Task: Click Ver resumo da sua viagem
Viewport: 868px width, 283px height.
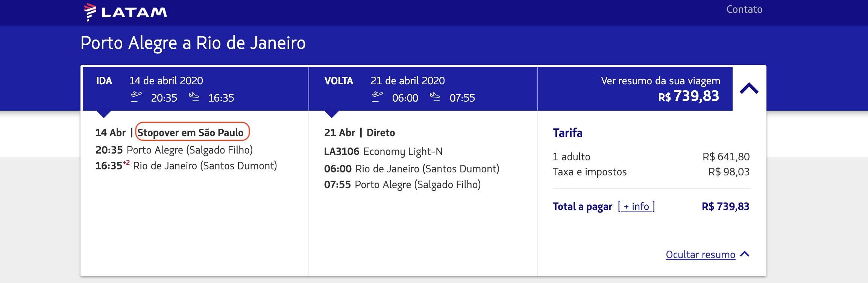Action: tap(660, 81)
